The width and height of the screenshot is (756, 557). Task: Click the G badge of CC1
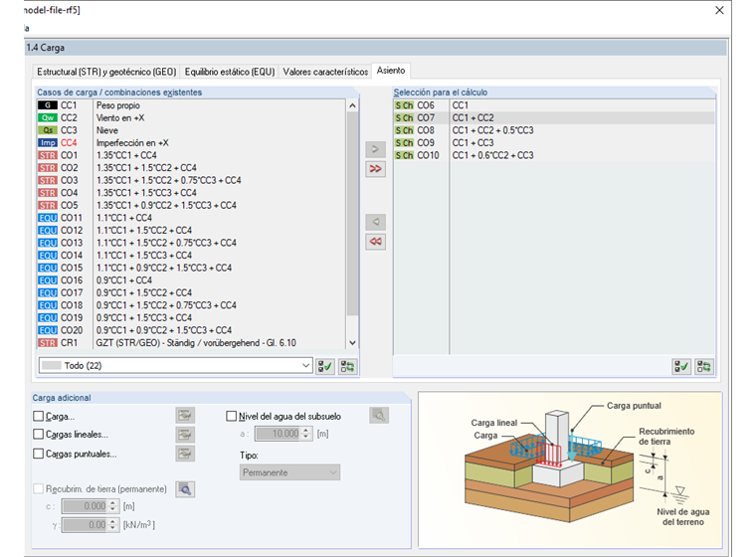(48, 105)
